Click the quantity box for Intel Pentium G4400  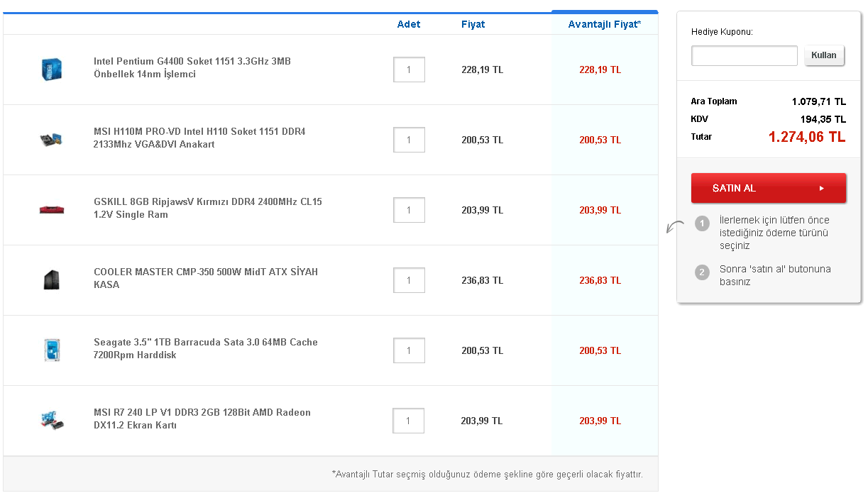tap(409, 70)
